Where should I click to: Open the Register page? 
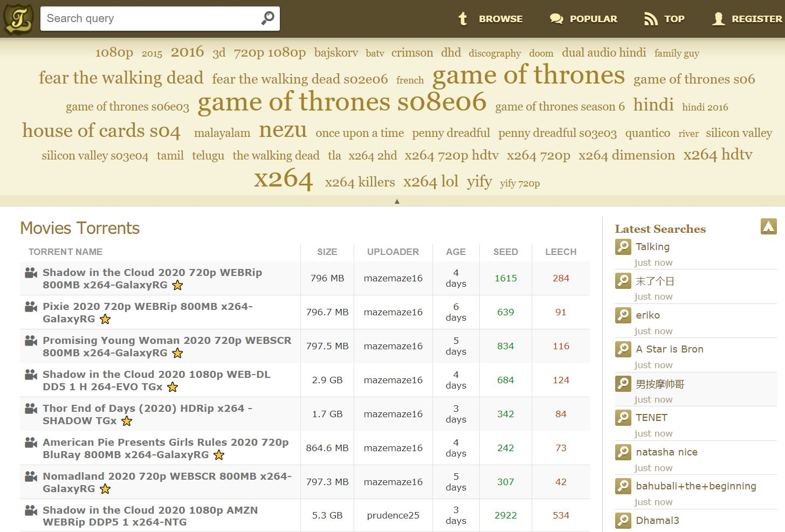point(756,19)
